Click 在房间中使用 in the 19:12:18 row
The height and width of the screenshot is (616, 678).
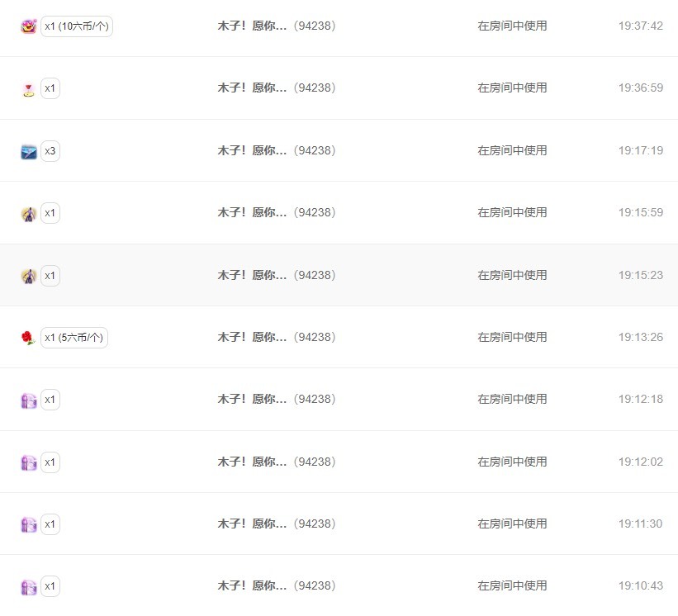pos(512,399)
